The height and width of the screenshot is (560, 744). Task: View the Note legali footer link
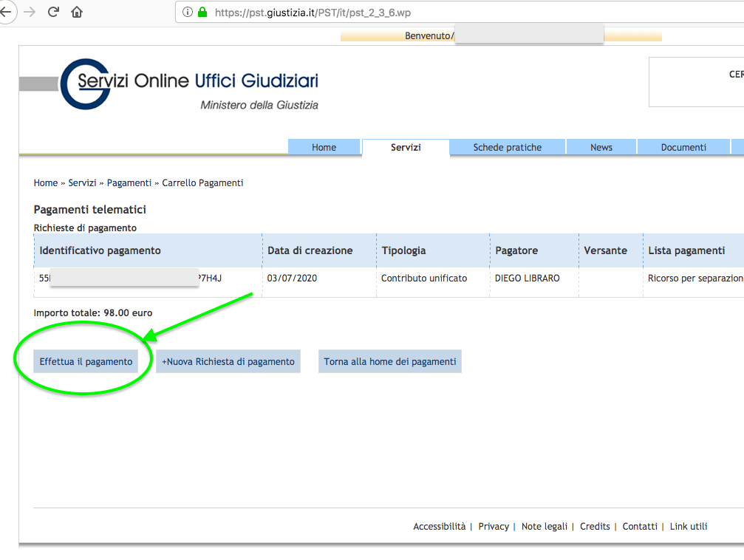[545, 526]
